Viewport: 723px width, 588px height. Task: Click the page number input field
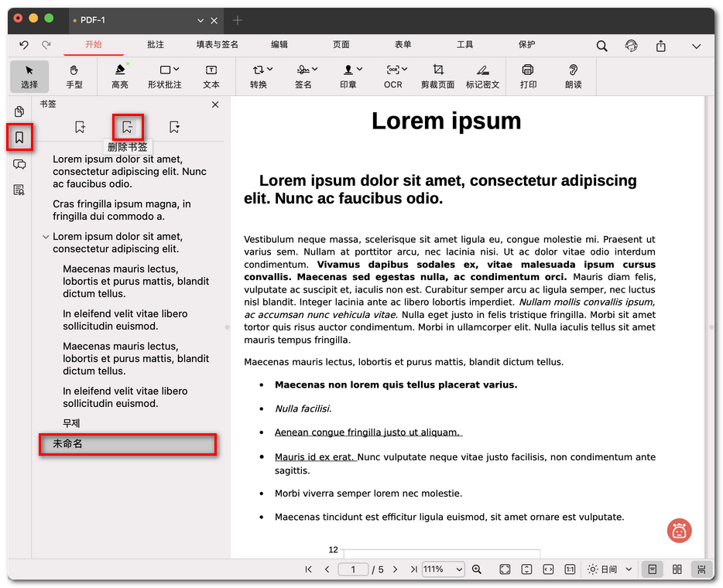(353, 569)
